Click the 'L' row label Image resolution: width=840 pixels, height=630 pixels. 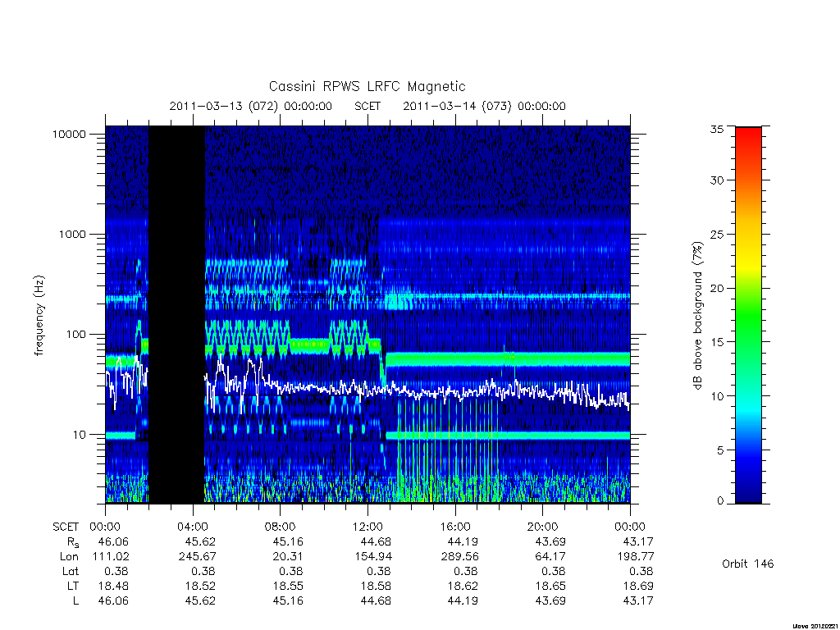point(75,601)
